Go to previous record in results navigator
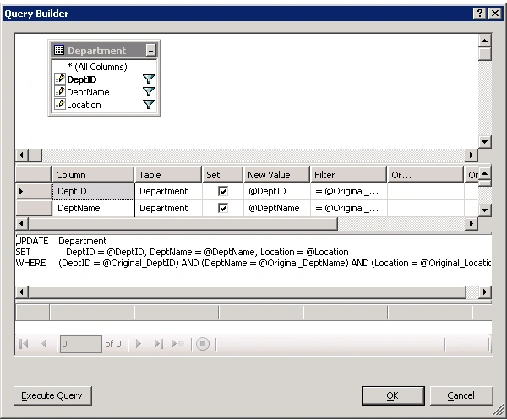The height and width of the screenshot is (420, 507). [44, 344]
